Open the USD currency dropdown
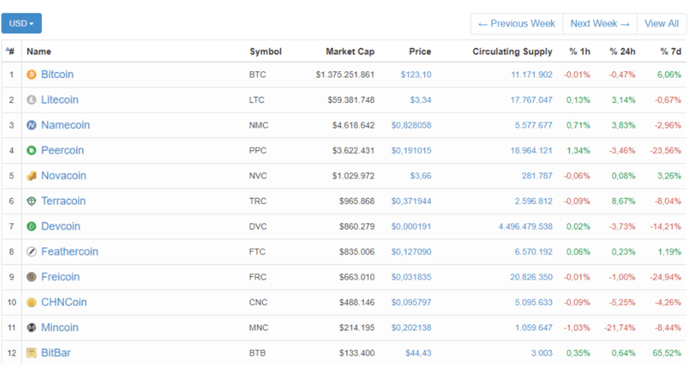This screenshot has width=696, height=365. click(21, 23)
